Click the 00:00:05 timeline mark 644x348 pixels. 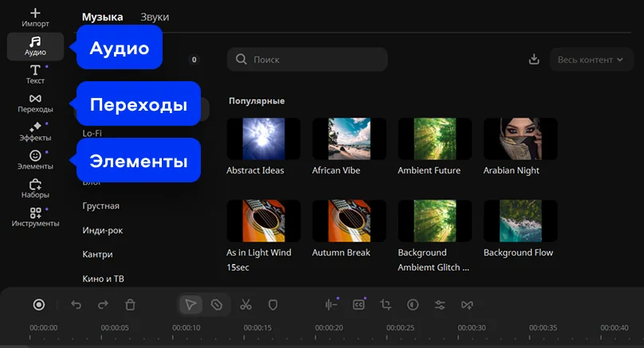(115, 328)
